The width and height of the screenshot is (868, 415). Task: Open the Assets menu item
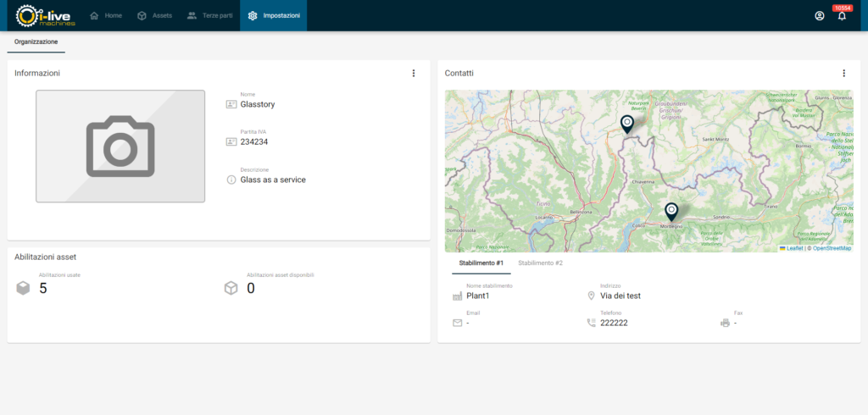154,15
